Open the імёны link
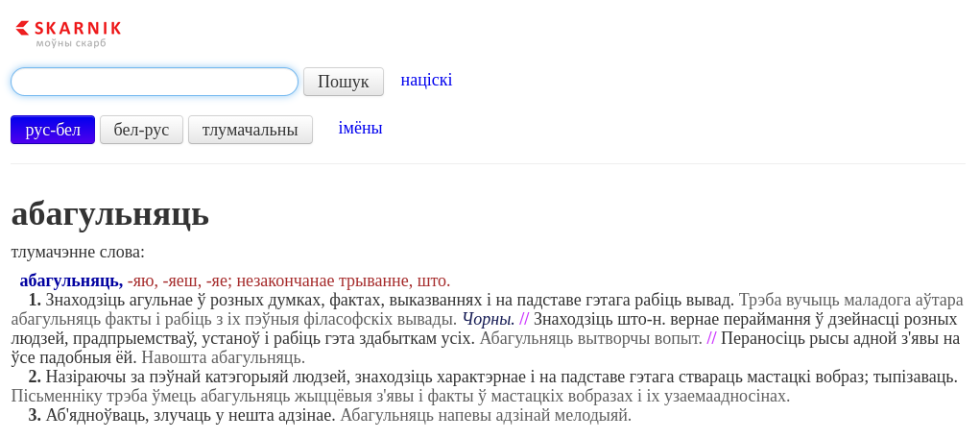The height and width of the screenshot is (439, 980). tap(360, 128)
